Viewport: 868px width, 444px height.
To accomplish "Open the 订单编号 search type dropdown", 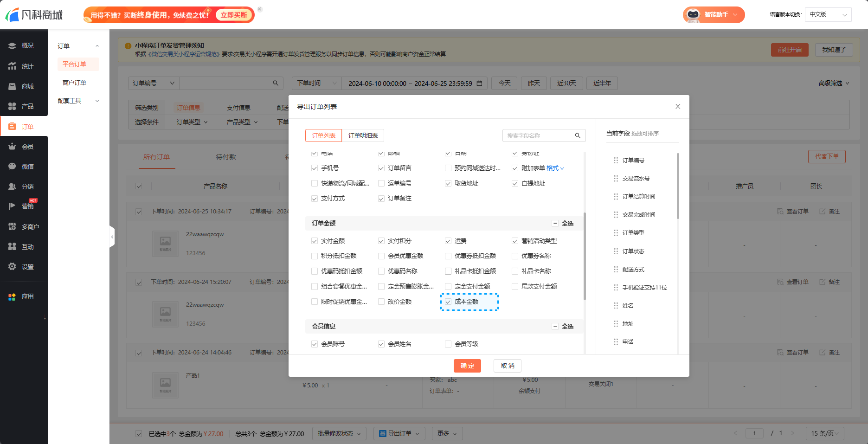I will coord(154,83).
